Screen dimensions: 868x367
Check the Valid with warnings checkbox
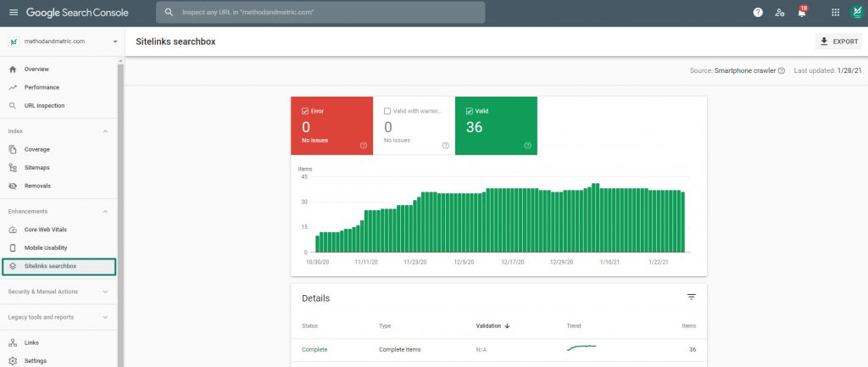pos(387,111)
